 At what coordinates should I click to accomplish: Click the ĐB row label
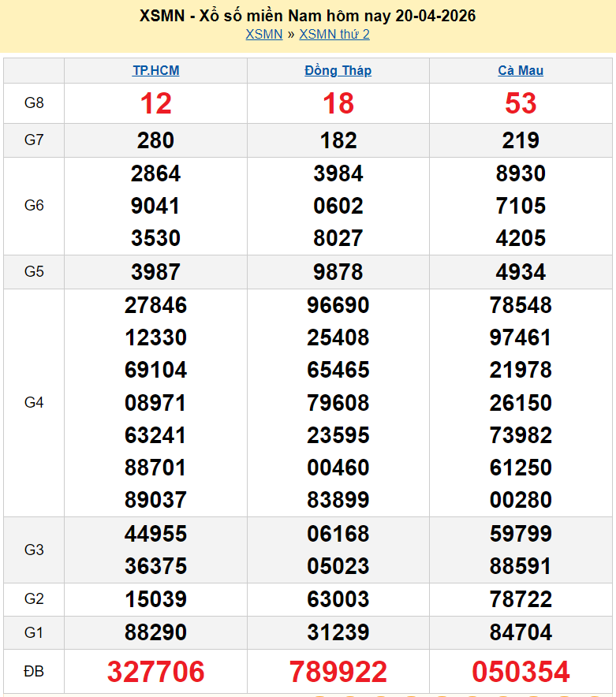[34, 672]
